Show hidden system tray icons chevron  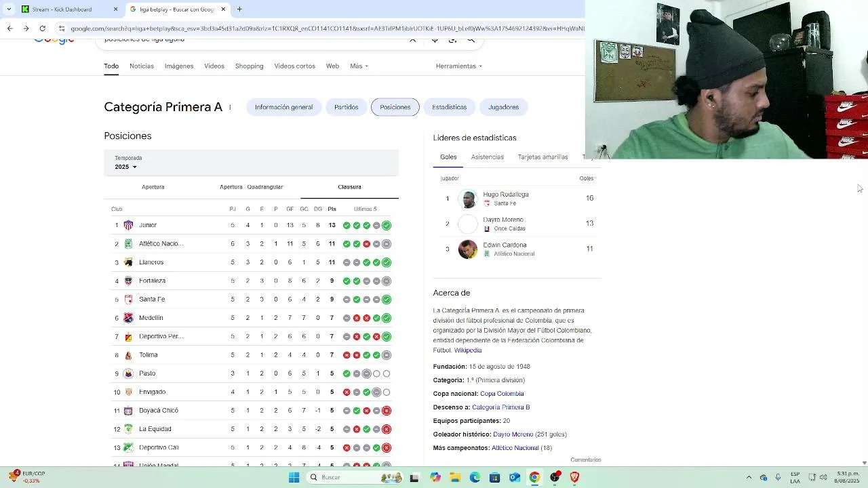(749, 477)
